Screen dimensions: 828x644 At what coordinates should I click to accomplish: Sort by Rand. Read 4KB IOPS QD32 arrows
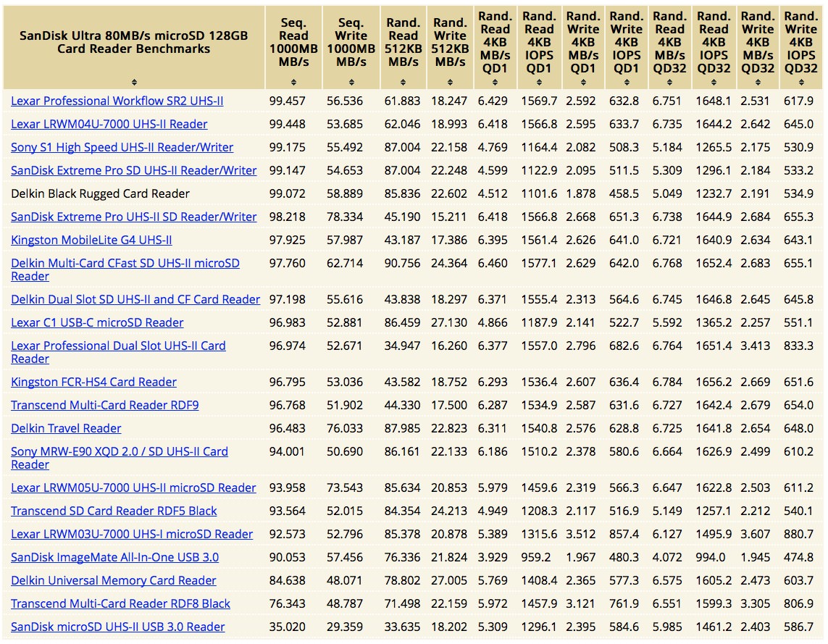[714, 82]
